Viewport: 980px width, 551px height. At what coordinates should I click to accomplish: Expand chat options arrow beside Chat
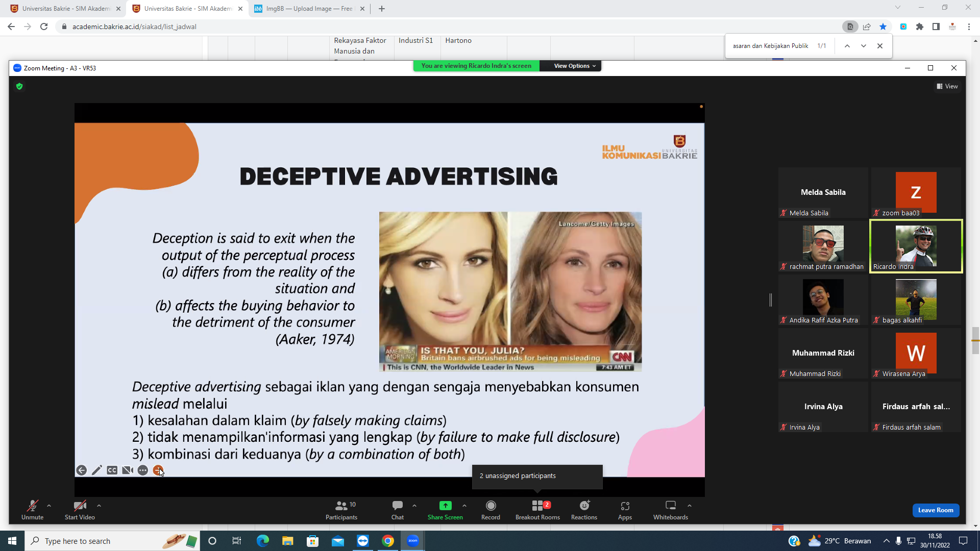(414, 506)
